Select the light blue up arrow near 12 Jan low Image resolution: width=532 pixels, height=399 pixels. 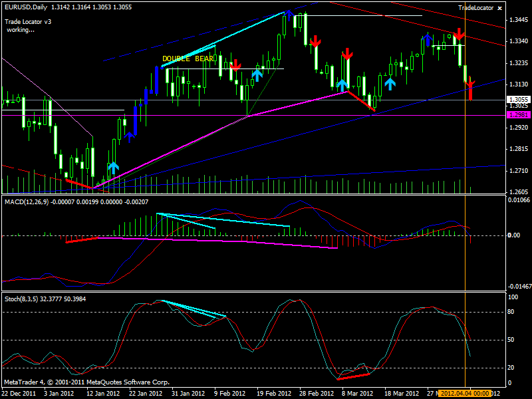click(113, 168)
